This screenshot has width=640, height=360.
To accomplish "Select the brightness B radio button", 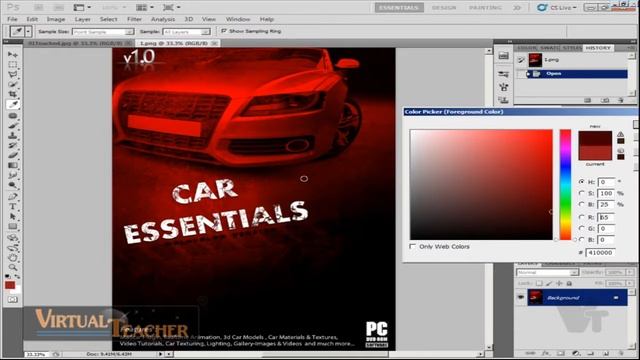I will [582, 204].
